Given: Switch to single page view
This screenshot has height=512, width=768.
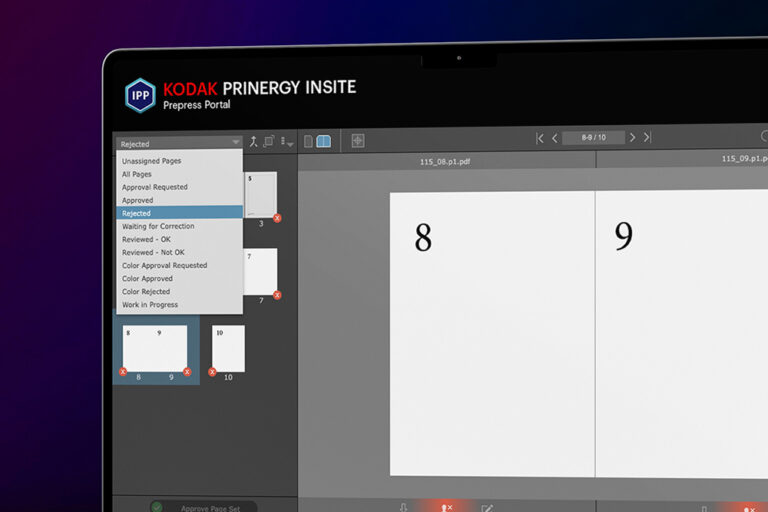Looking at the screenshot, I should 308,142.
